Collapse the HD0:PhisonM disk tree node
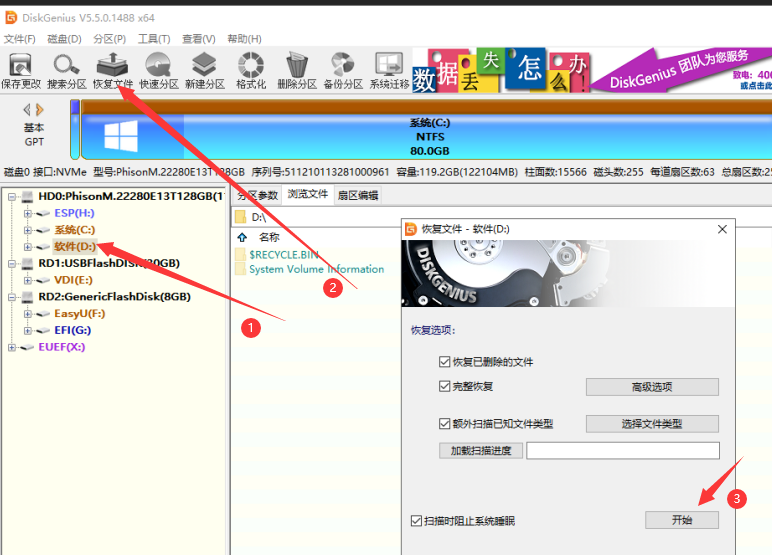772x555 pixels. point(12,197)
